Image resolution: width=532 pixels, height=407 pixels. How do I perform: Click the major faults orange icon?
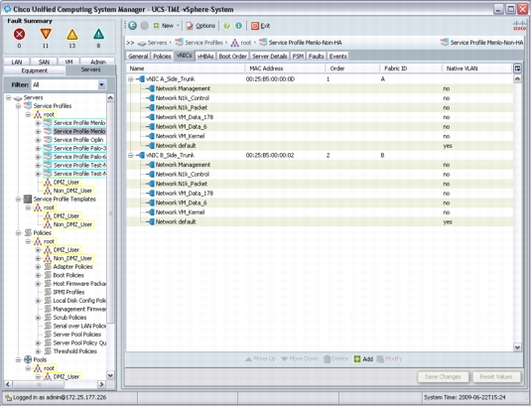pos(46,34)
